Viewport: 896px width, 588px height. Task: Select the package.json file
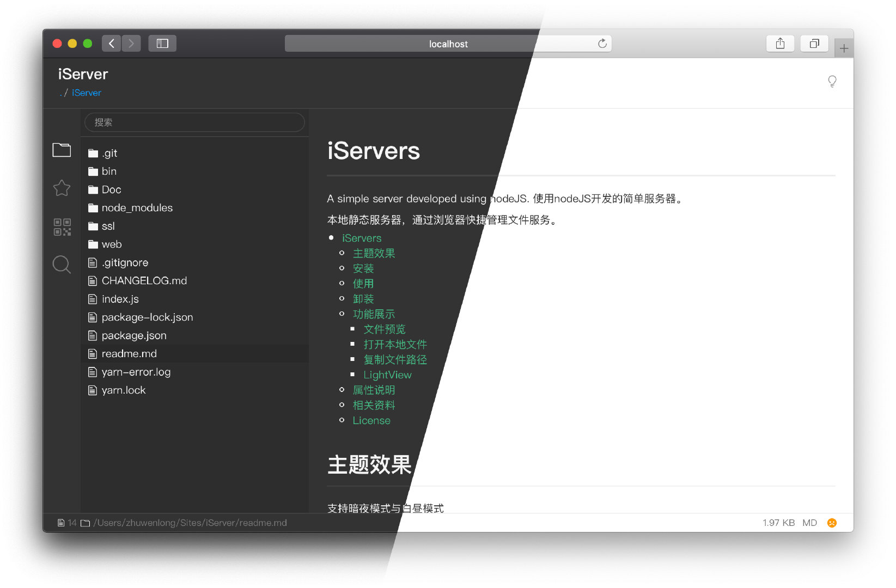pos(194,335)
